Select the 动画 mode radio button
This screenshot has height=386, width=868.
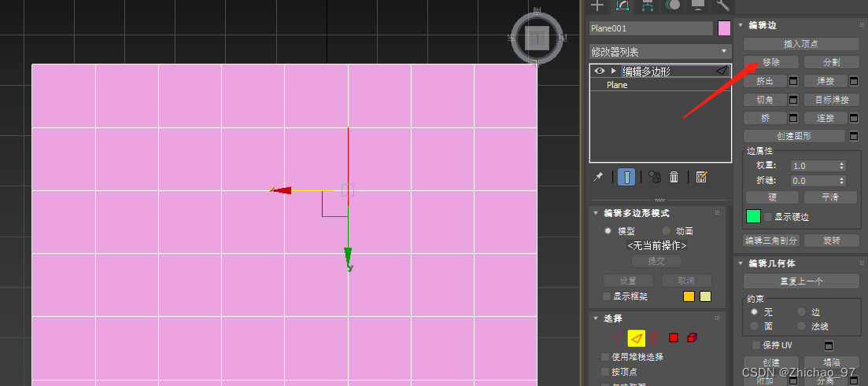click(666, 230)
